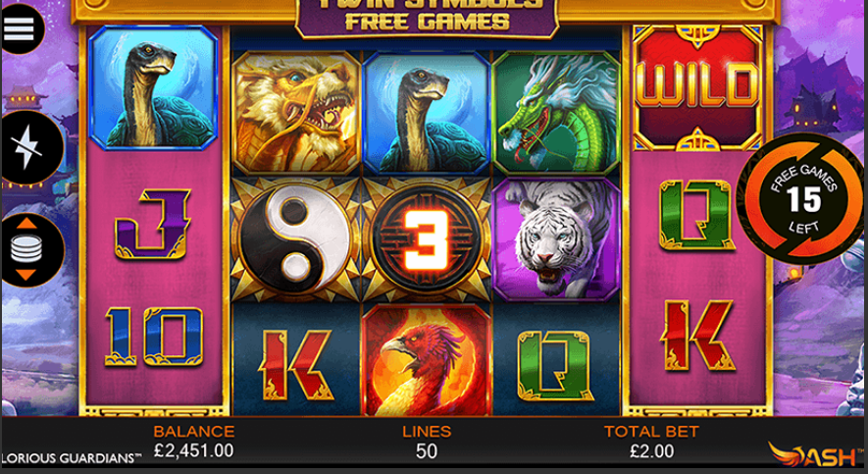Click the Ash logo in corner
The height and width of the screenshot is (474, 868).
point(817,454)
